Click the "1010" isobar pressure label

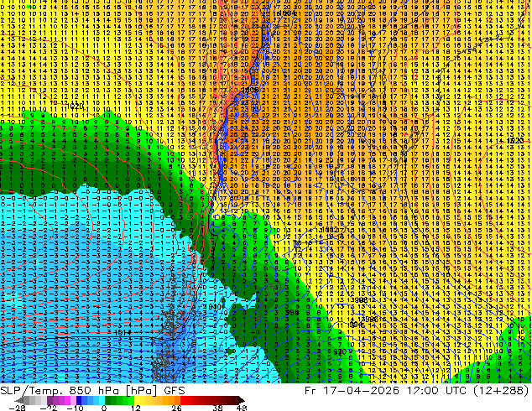(212, 306)
